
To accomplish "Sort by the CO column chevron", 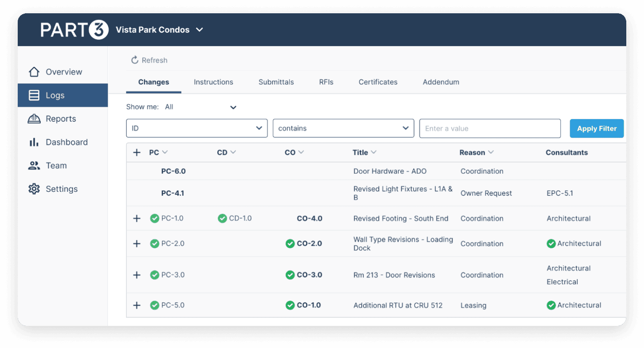I will click(301, 152).
